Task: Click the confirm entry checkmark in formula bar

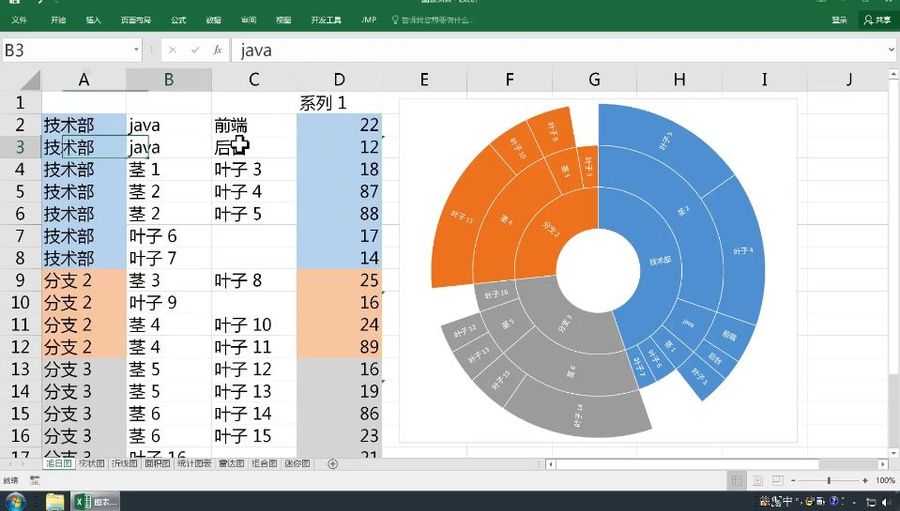Action: [x=195, y=51]
